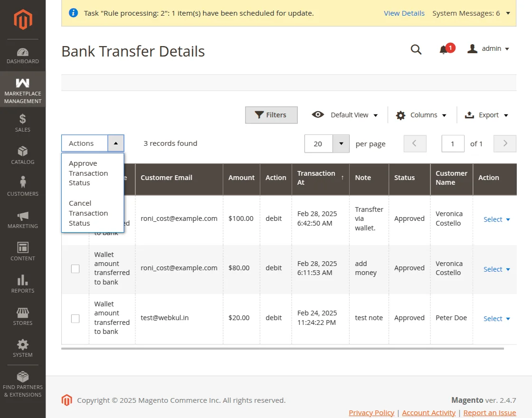Open Marketplace Management in the sidebar

(22, 89)
